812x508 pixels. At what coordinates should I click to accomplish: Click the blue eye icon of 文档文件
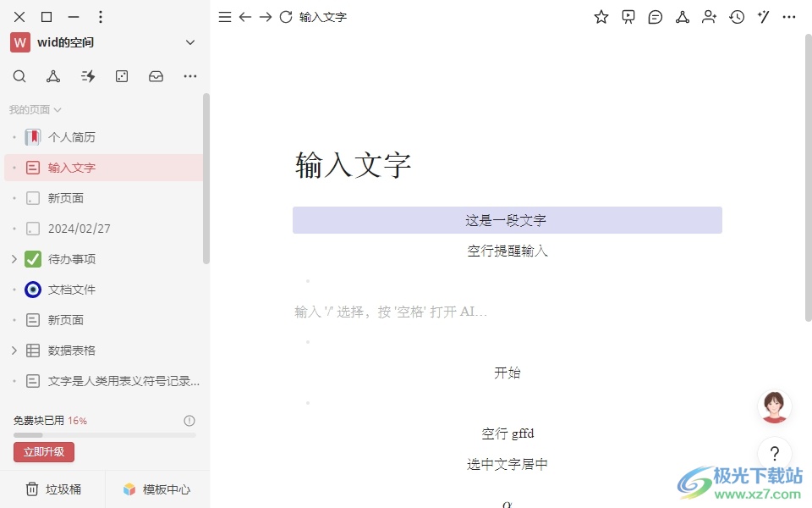click(33, 290)
